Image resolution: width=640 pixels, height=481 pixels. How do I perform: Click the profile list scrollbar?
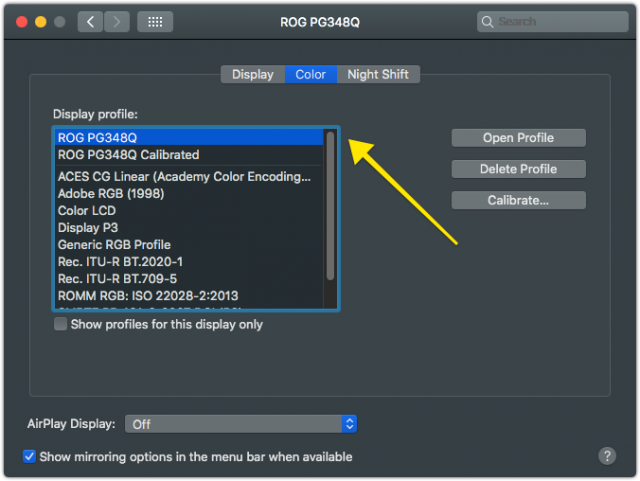point(330,206)
